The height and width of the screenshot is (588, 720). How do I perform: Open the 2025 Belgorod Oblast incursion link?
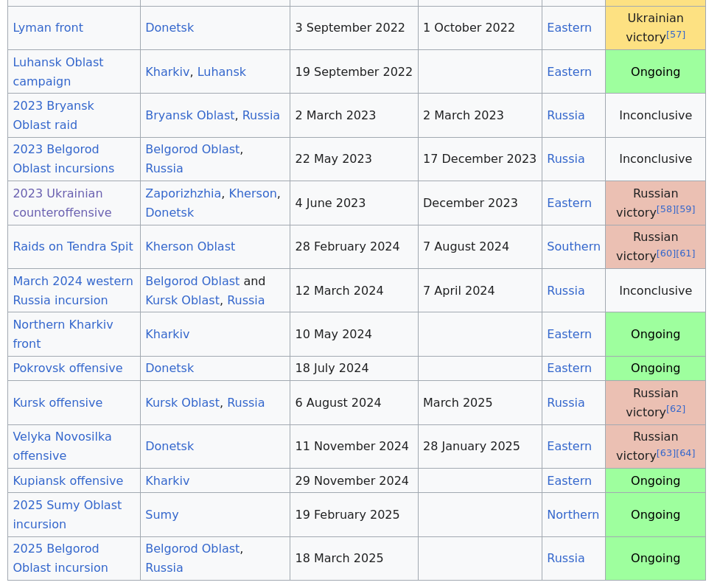coord(60,559)
